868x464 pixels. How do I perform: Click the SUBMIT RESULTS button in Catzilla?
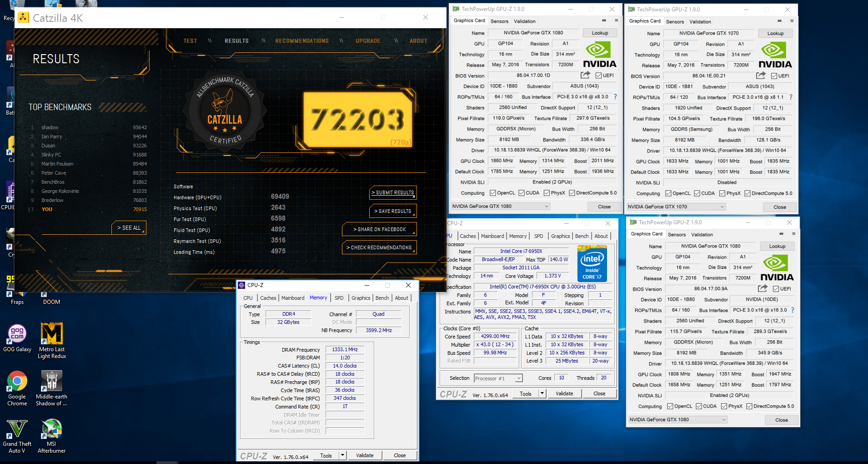click(x=393, y=192)
